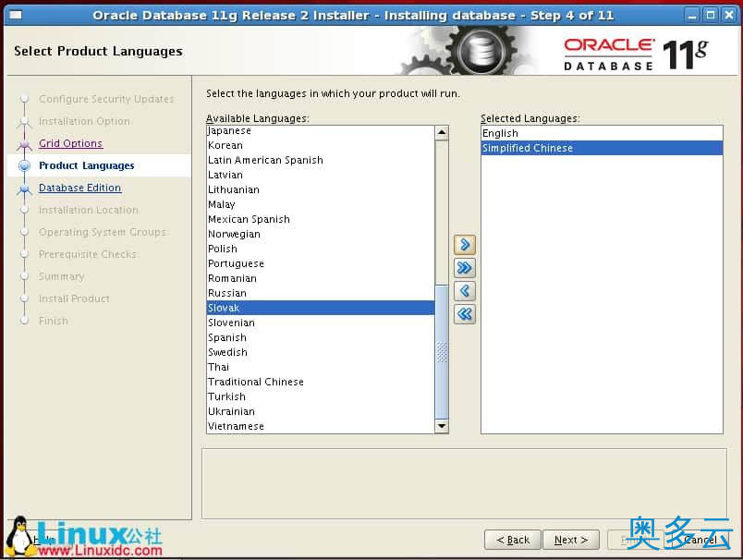Select Traditional Chinese in Available Languages
Image resolution: width=743 pixels, height=560 pixels.
tap(321, 382)
